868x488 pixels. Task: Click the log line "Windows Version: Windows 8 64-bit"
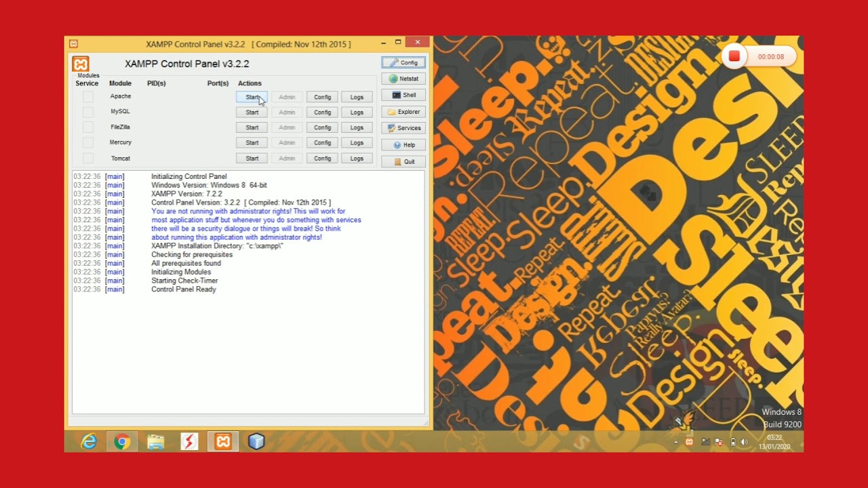209,185
